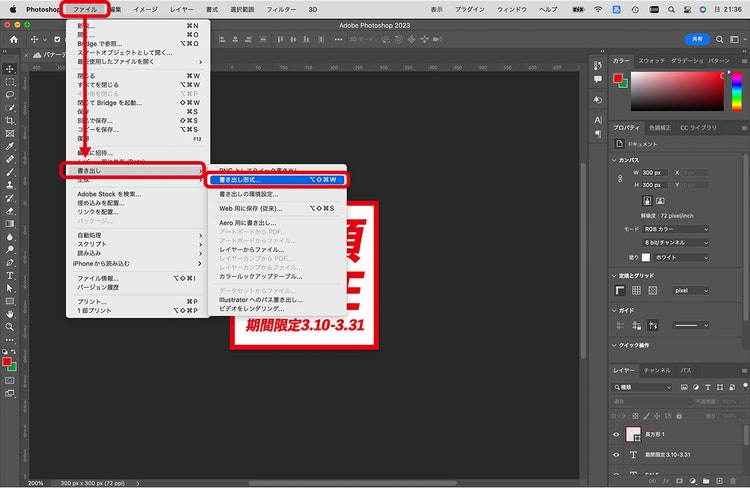Select the Zoom tool

point(10,327)
